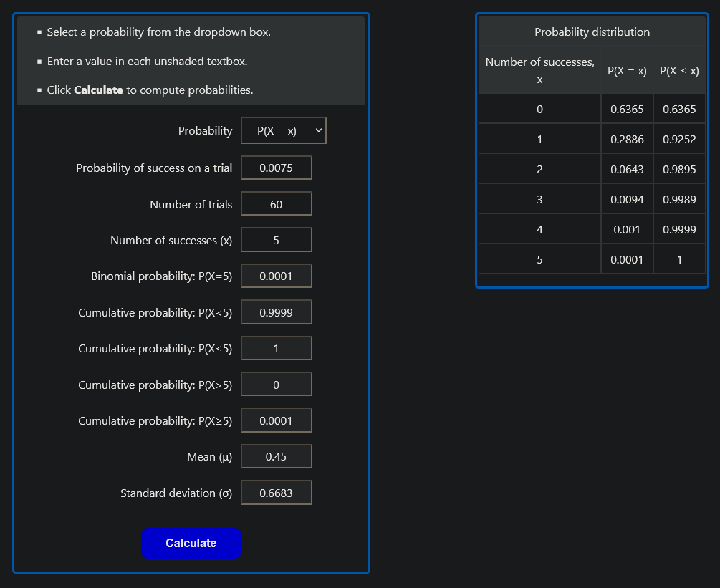The width and height of the screenshot is (720, 588).
Task: Click 'Select a probability from the dropdown box' text
Action: click(x=158, y=32)
